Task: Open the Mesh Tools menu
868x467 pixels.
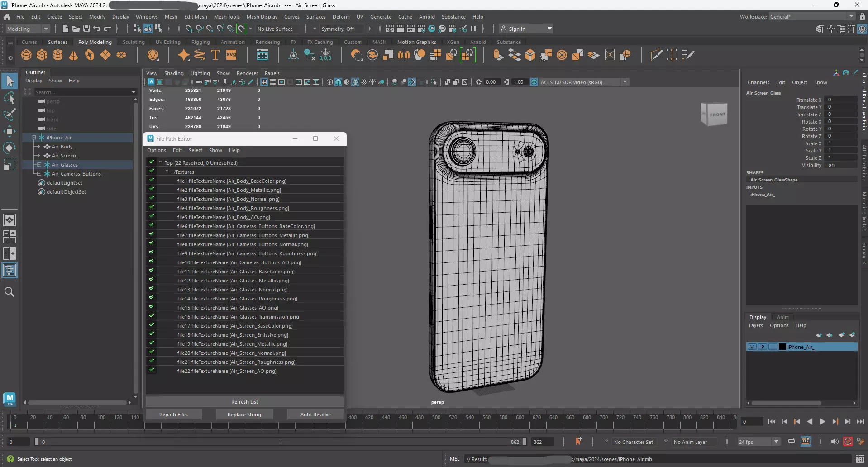Action: (226, 17)
